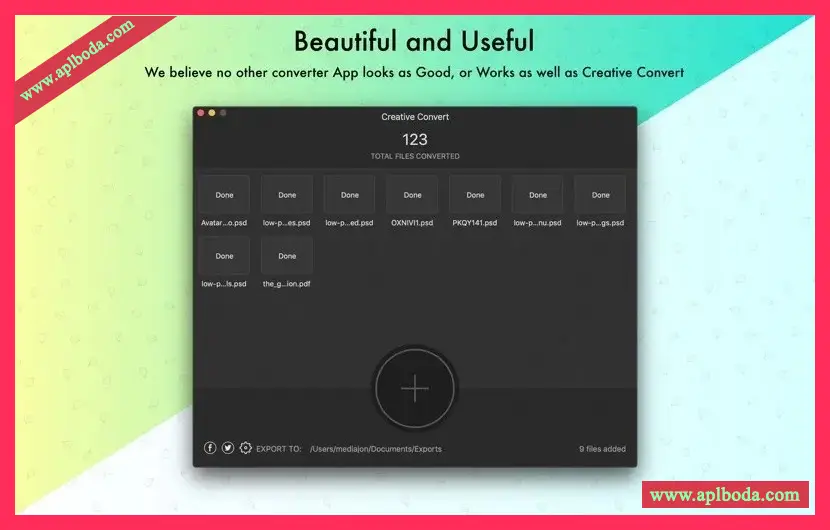830x530 pixels.
Task: Click the Creative Convert window title
Action: click(x=415, y=117)
